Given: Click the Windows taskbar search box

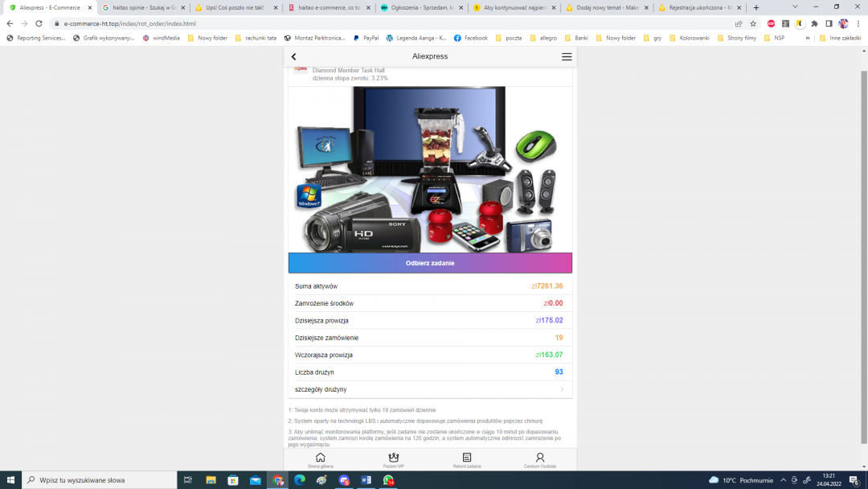Looking at the screenshot, I should 100,480.
